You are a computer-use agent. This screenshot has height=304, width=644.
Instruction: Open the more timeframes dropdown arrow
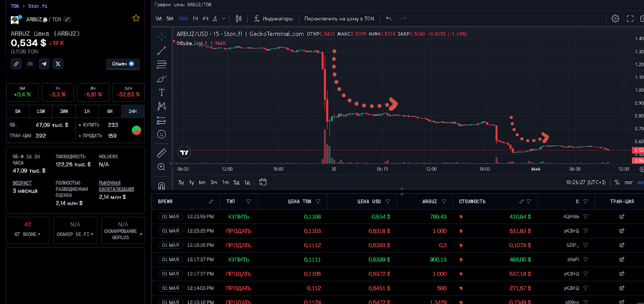[x=224, y=19]
